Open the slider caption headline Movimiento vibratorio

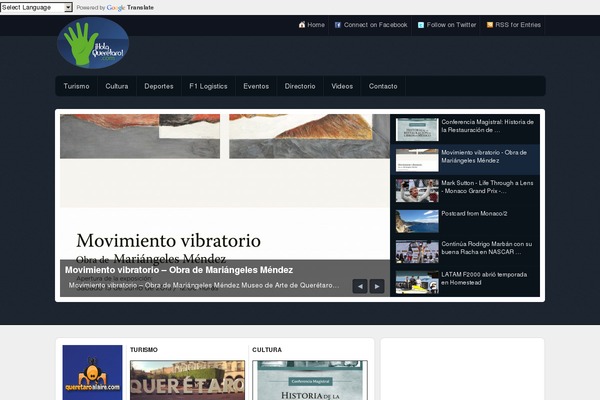pos(179,270)
